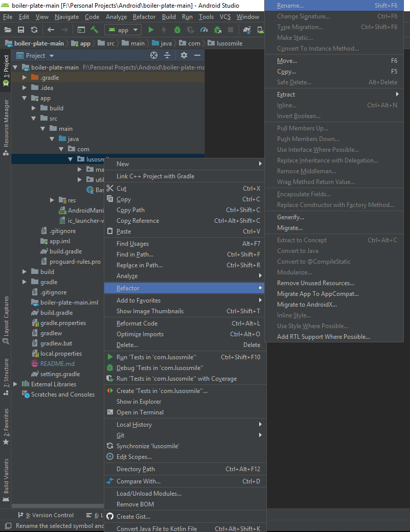Select Synchronize 'lusosmile' entry
The width and height of the screenshot is (410, 532).
point(185,446)
